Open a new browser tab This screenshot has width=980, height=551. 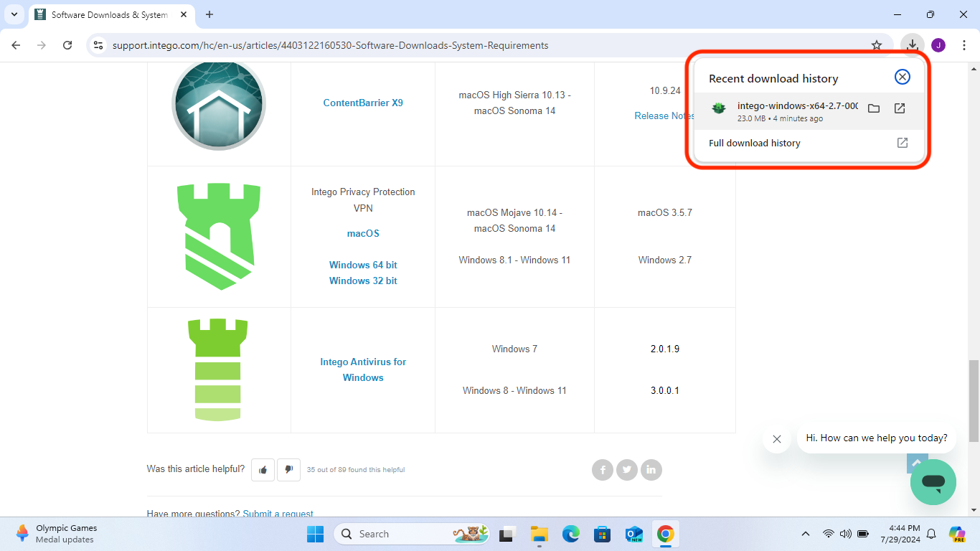[209, 14]
